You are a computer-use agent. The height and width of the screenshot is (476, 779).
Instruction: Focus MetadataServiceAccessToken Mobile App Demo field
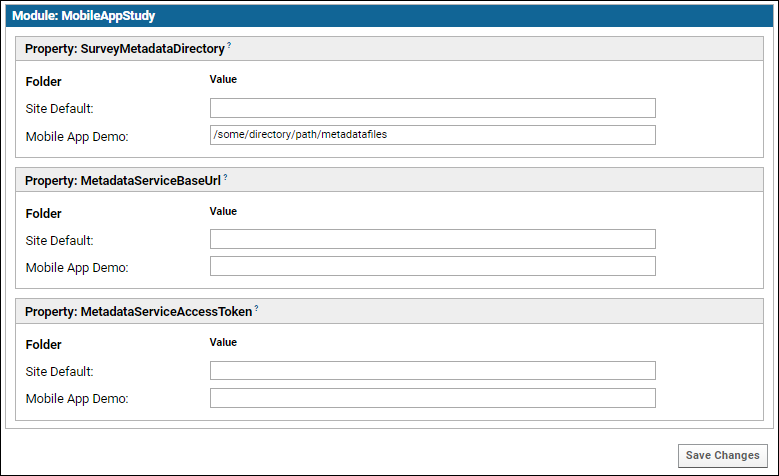pyautogui.click(x=433, y=398)
